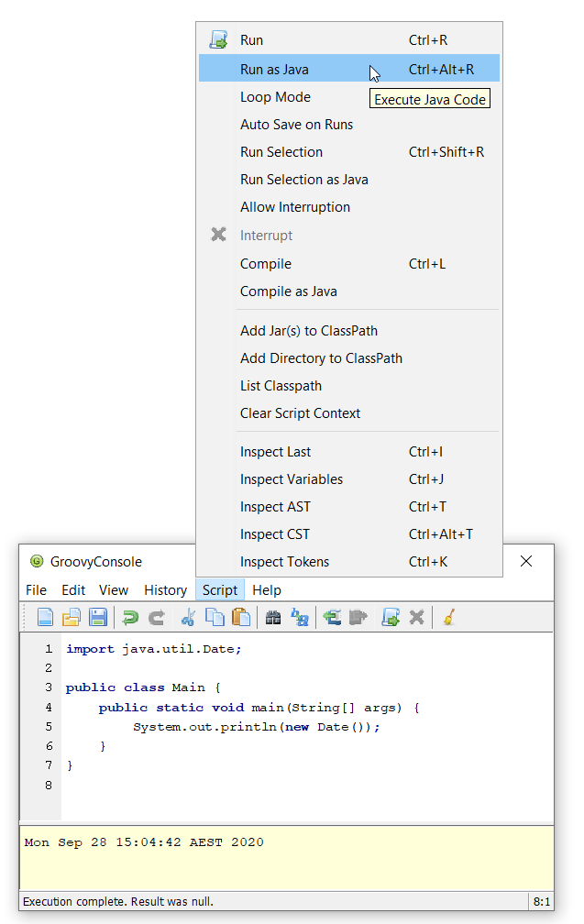This screenshot has height=924, width=584.
Task: Click the Cut scissors icon
Action: tap(188, 617)
